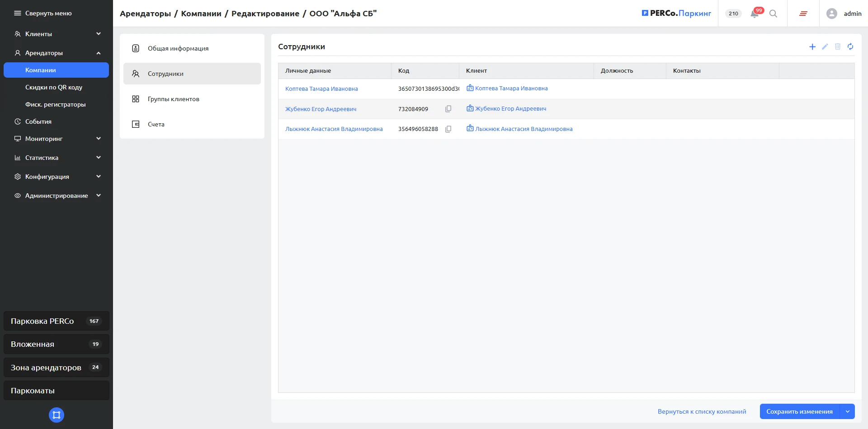Open the admin user avatar
This screenshot has width=868, height=429.
click(x=832, y=14)
